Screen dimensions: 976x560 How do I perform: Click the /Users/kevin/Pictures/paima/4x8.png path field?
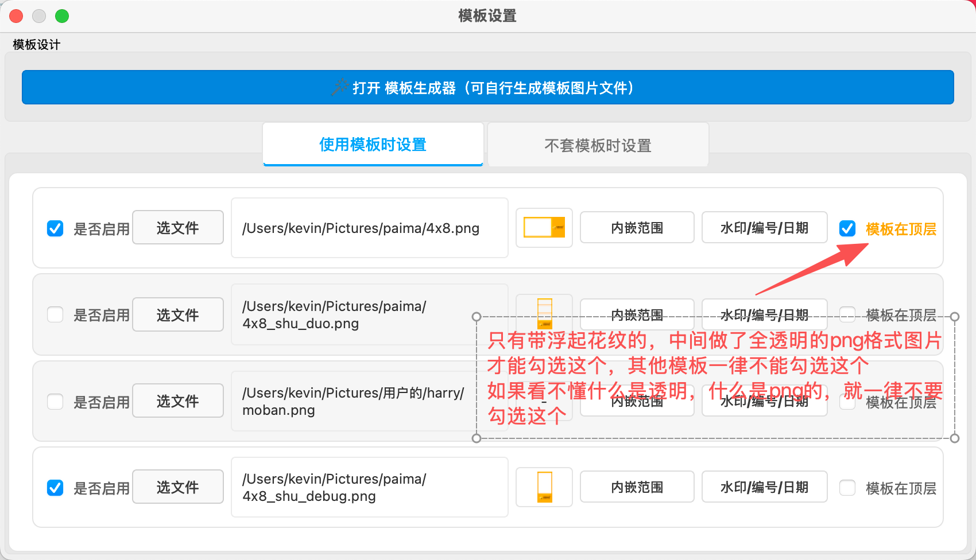(x=369, y=228)
